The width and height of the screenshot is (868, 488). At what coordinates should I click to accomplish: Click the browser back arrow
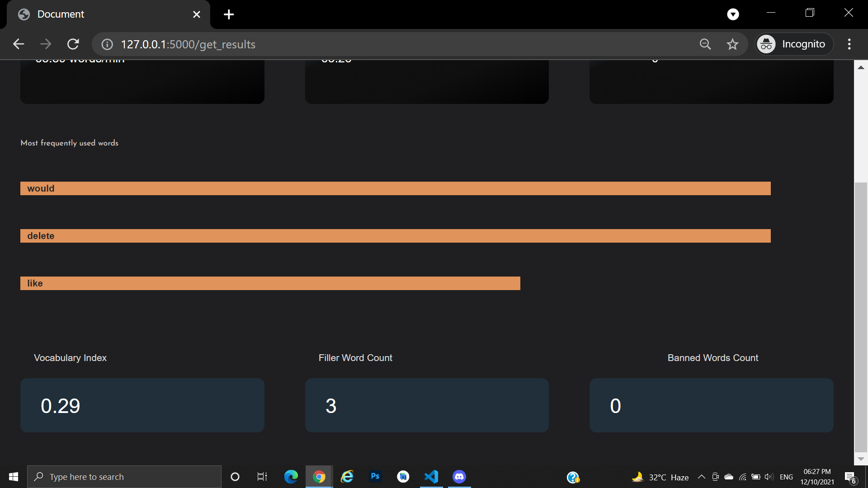[x=19, y=44]
